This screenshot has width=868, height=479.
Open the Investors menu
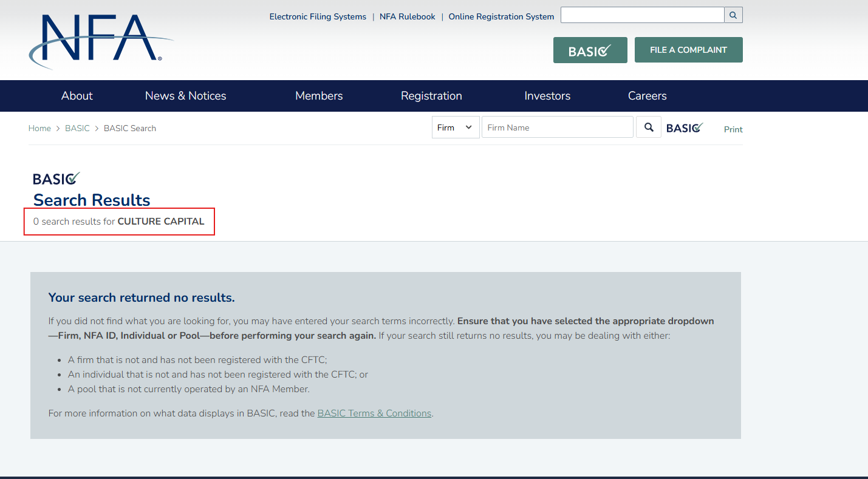(547, 96)
